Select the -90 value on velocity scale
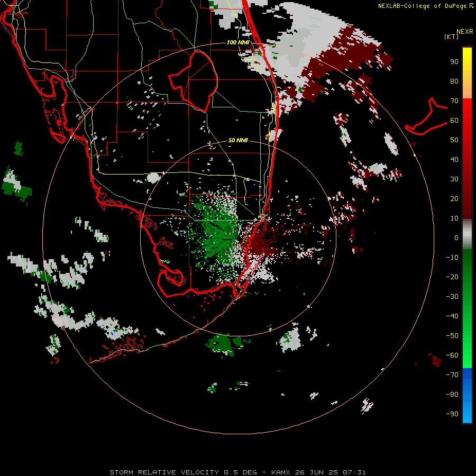The width and height of the screenshot is (476, 476). (452, 414)
